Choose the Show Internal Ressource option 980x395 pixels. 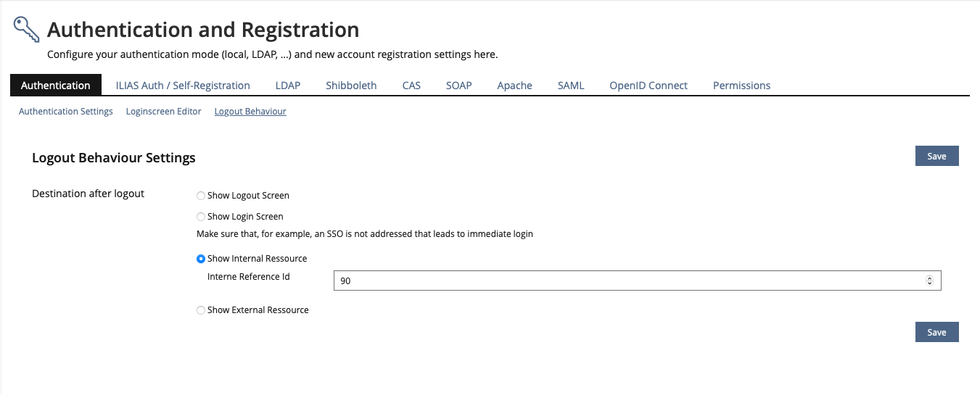[x=201, y=259]
